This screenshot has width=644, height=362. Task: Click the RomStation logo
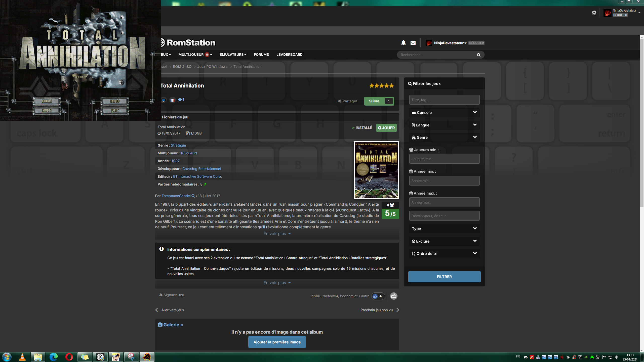(188, 42)
